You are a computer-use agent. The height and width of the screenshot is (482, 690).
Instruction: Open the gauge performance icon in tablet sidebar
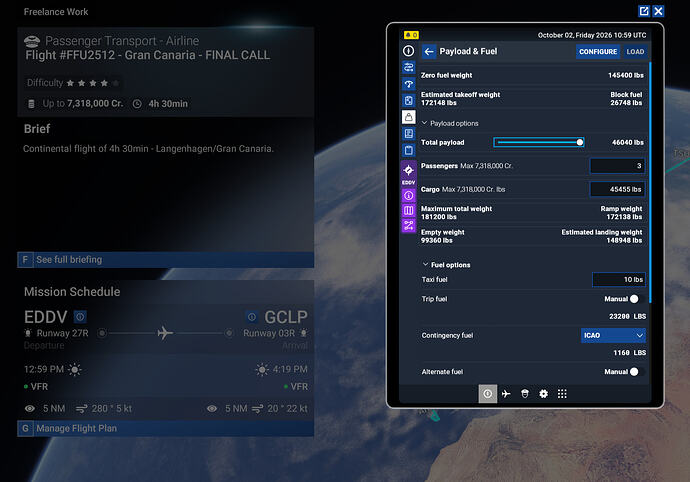pos(408,84)
